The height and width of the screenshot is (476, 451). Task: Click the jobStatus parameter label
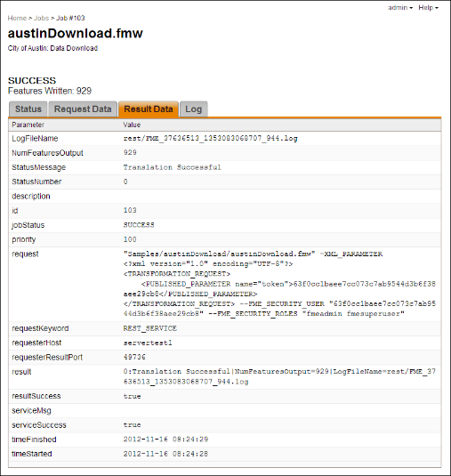click(28, 225)
